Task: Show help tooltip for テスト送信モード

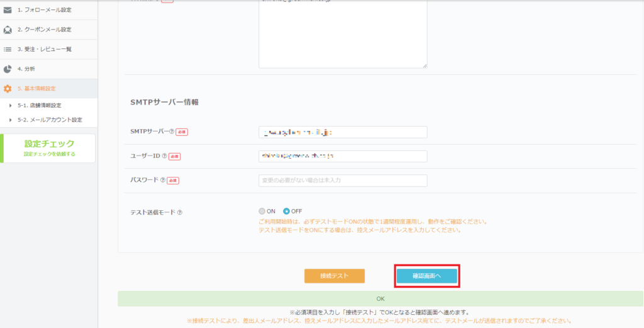Action: (x=180, y=212)
